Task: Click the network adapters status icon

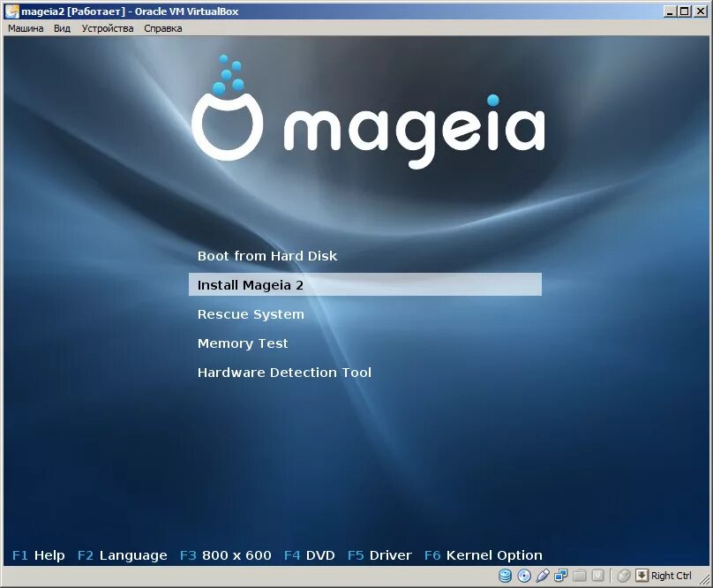Action: click(x=560, y=576)
